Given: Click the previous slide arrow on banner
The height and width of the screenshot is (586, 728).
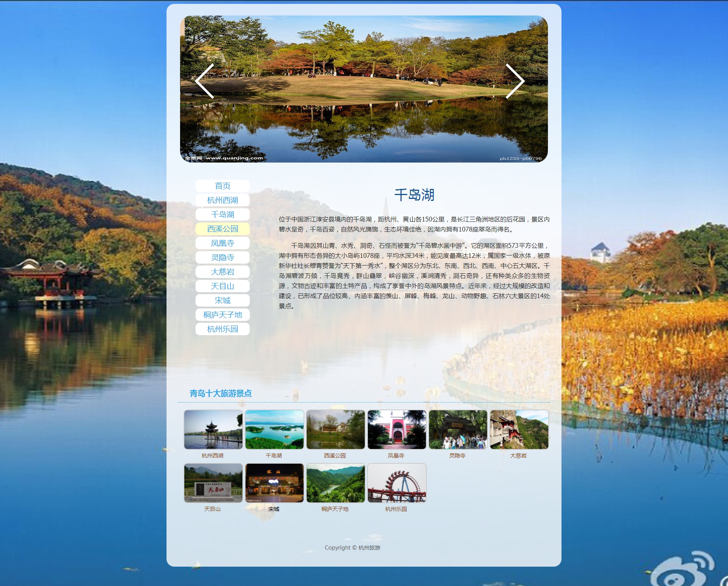Looking at the screenshot, I should tap(204, 81).
